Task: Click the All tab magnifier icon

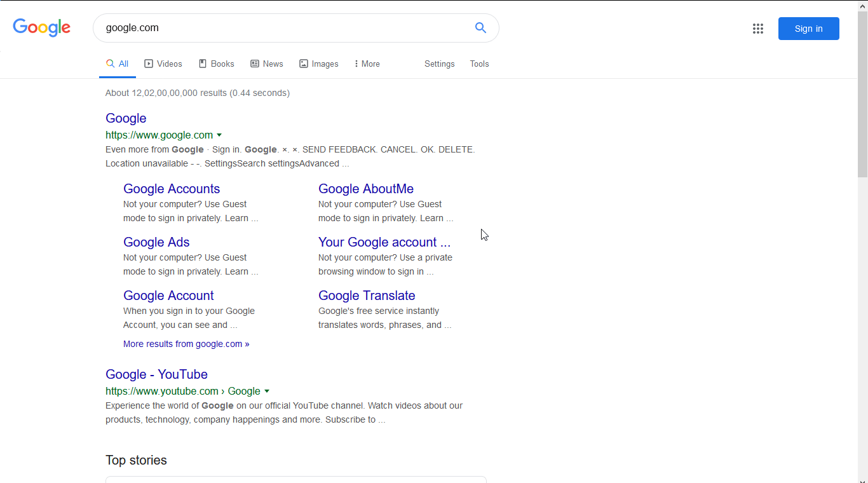Action: point(111,64)
